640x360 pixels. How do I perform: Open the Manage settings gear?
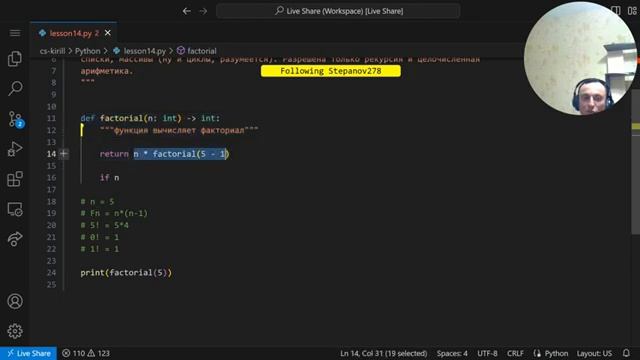pos(15,331)
